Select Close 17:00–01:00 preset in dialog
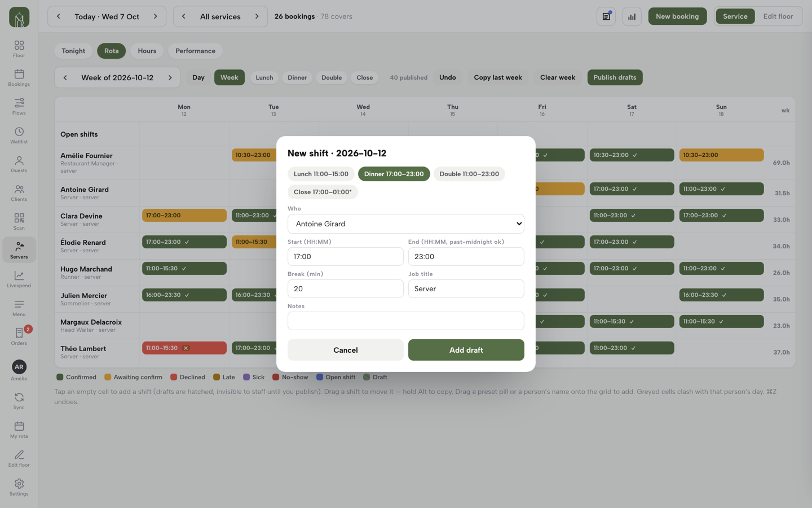The height and width of the screenshot is (508, 812). coord(323,192)
